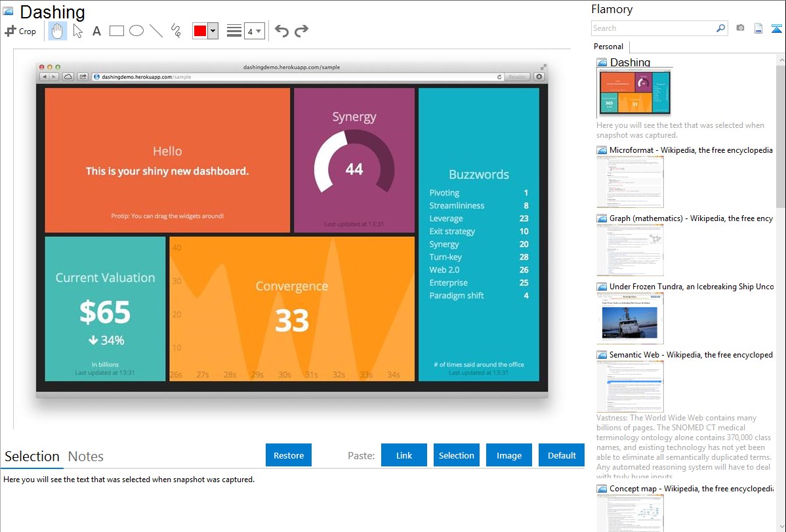Screen dimensions: 786x532
Task: Paste the Selection
Action: (456, 455)
